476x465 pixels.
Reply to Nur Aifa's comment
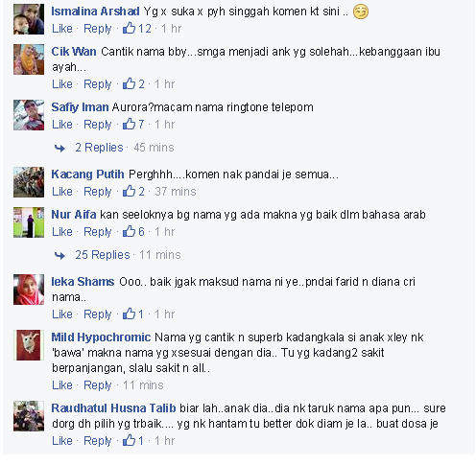pos(98,232)
